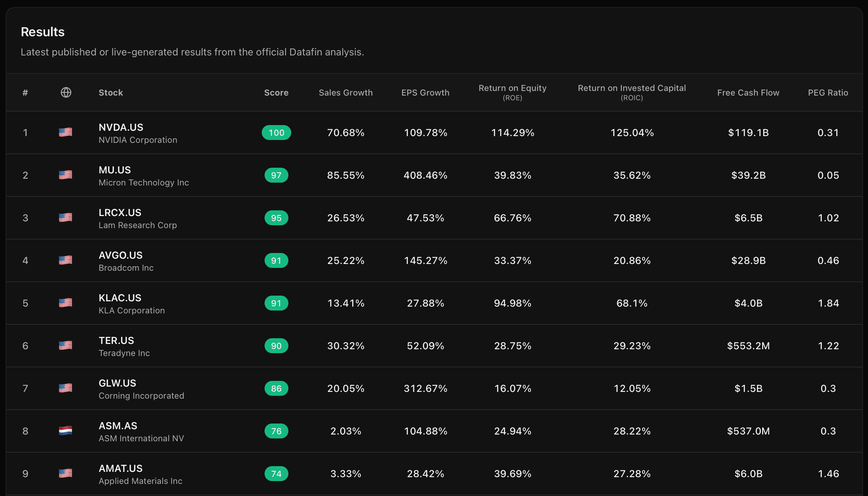Select the 2.03% Sales Growth value
The image size is (868, 496).
click(x=346, y=431)
